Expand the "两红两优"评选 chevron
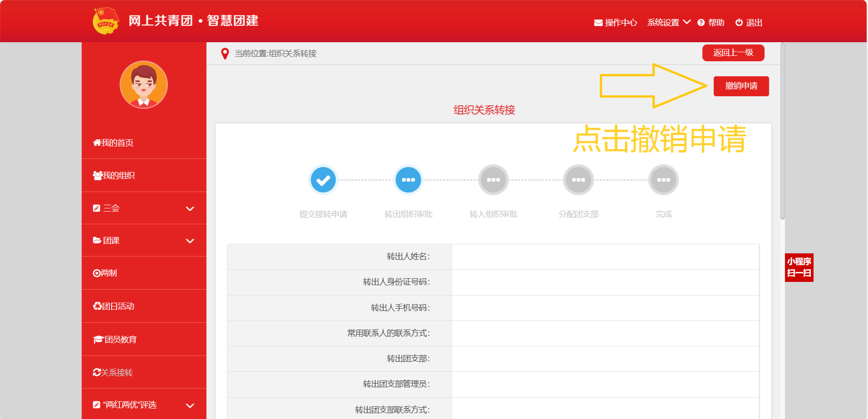This screenshot has height=419, width=868. [x=190, y=405]
